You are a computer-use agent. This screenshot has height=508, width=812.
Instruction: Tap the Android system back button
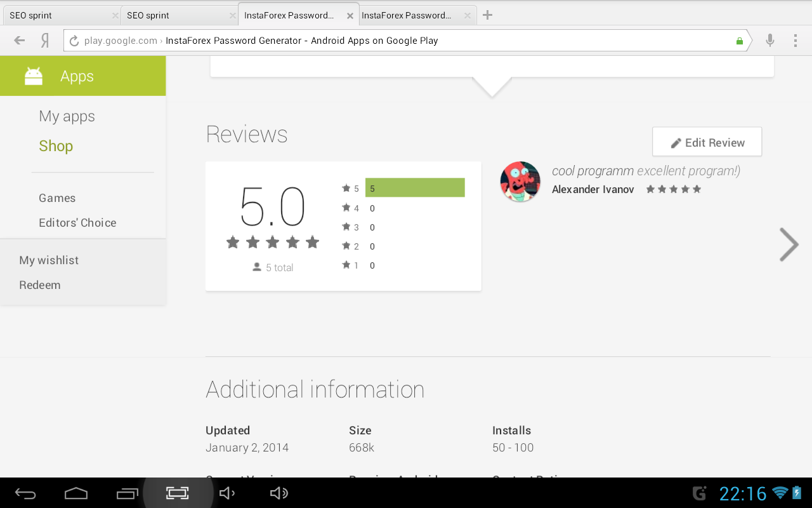(x=25, y=493)
